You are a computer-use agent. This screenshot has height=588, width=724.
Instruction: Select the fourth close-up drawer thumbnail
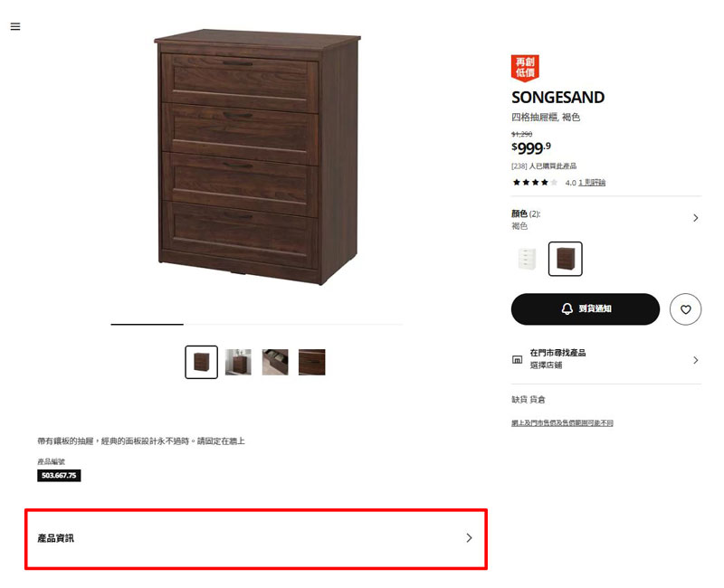[311, 363]
